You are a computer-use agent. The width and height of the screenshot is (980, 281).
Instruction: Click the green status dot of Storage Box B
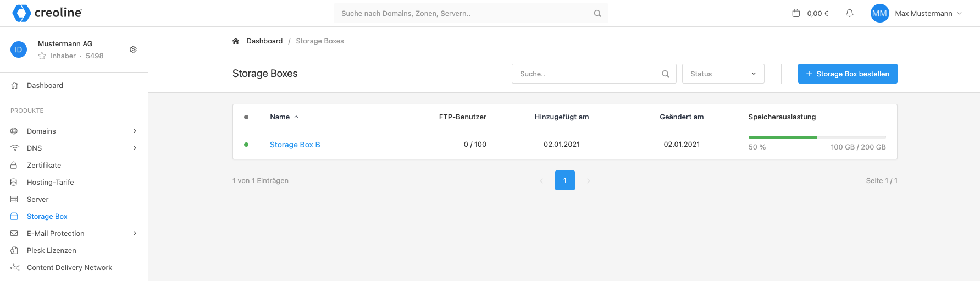click(246, 145)
